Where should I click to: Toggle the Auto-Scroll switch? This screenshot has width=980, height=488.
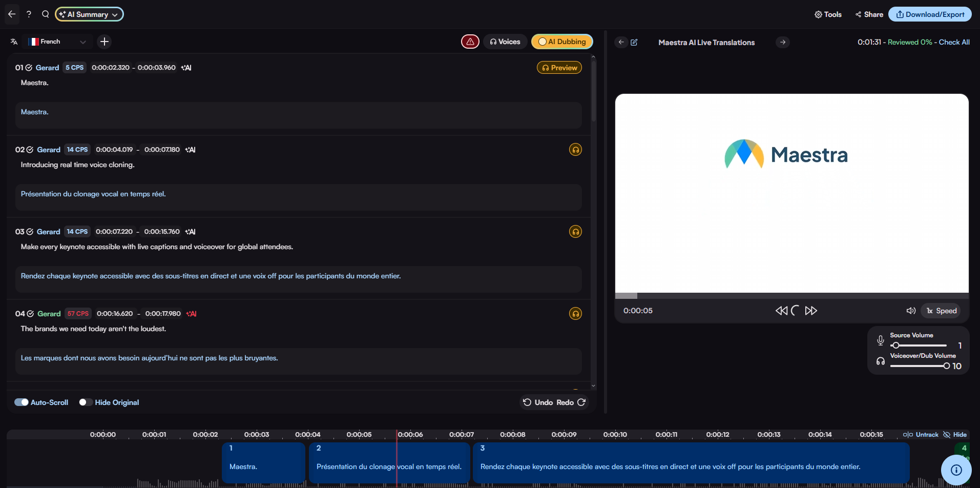22,402
